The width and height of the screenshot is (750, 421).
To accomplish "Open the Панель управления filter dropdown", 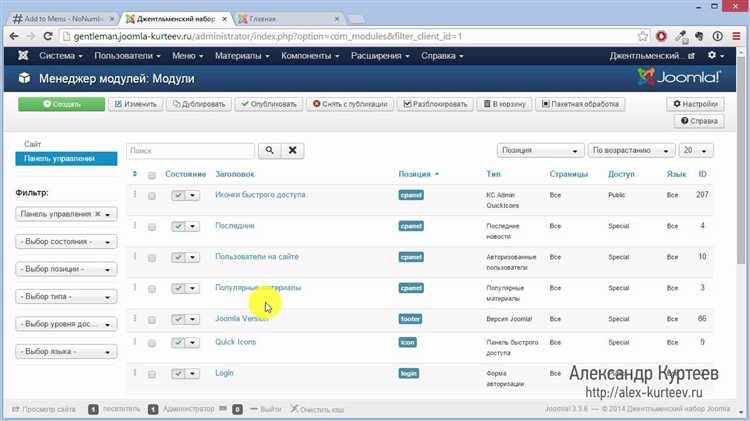I will click(66, 214).
